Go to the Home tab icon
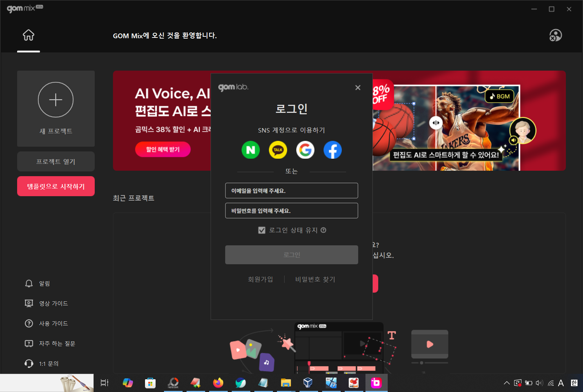The image size is (583, 392). click(x=28, y=35)
